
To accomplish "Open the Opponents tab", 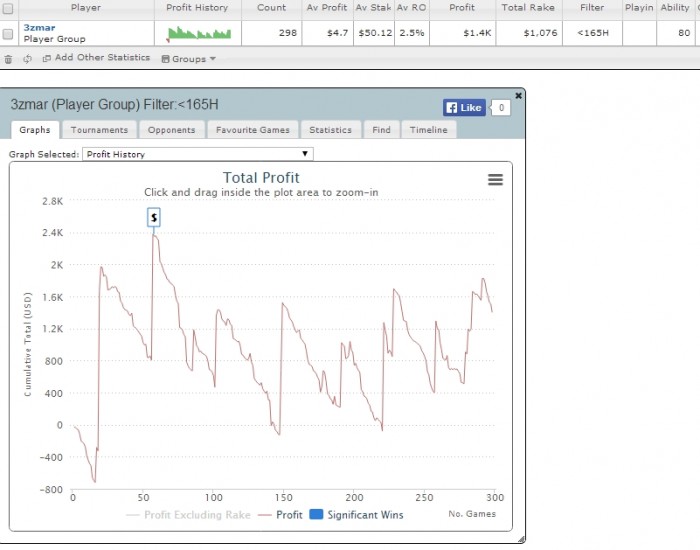I will [171, 130].
